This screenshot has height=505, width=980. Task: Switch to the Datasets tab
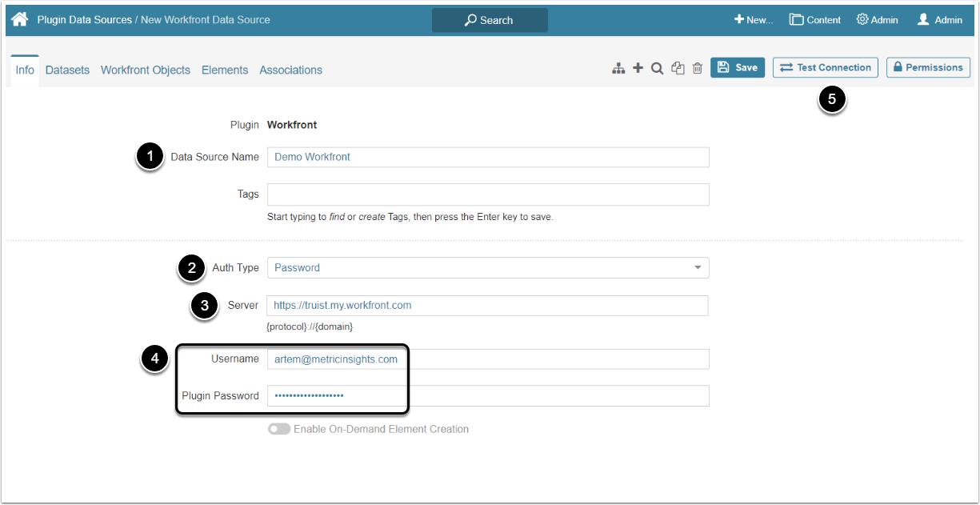point(67,70)
